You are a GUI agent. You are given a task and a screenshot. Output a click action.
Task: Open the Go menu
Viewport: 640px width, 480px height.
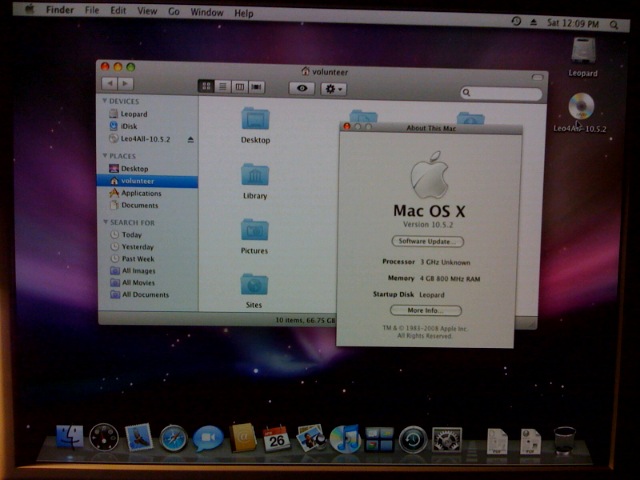click(174, 12)
